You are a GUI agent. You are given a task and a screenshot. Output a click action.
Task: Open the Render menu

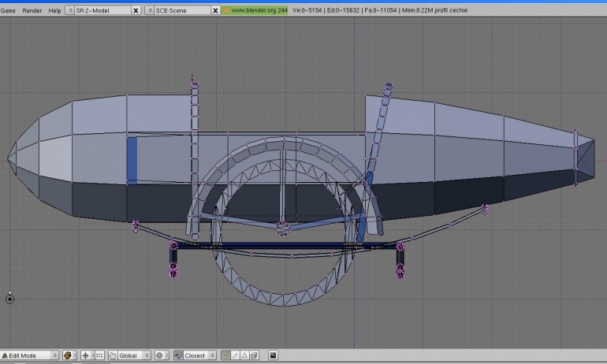coord(32,10)
